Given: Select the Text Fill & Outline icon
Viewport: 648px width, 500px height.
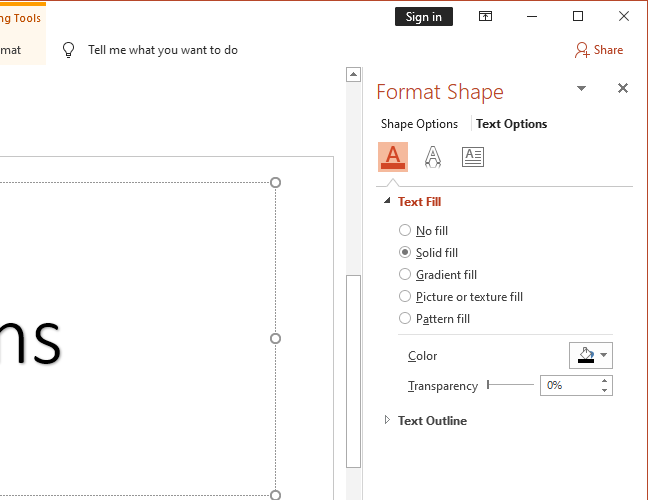Looking at the screenshot, I should pos(393,156).
